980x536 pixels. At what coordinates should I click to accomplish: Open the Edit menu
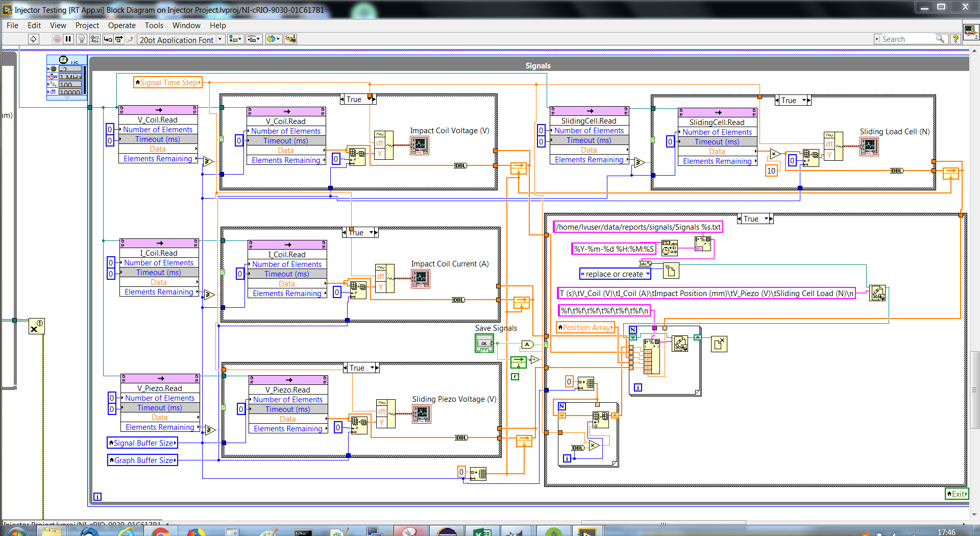click(34, 25)
